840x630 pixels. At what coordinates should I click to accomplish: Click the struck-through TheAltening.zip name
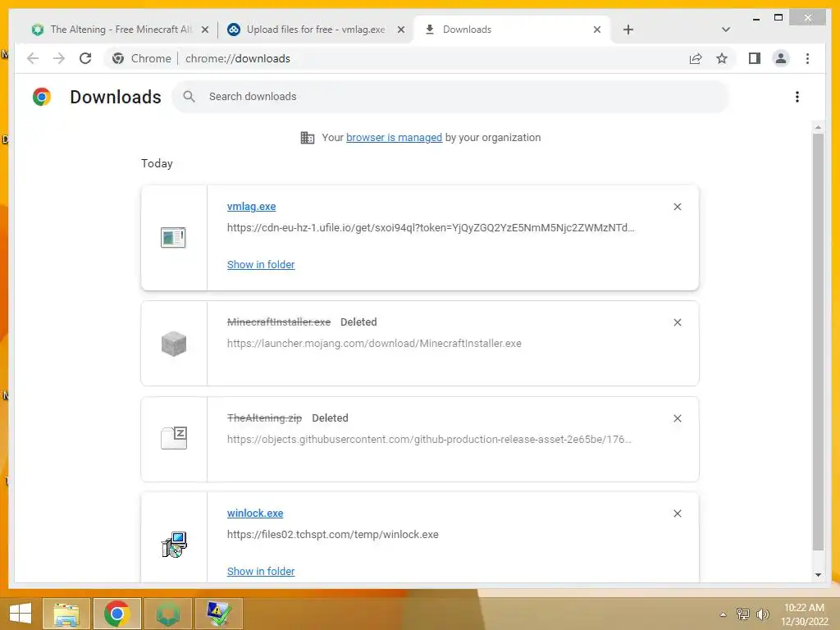pos(264,418)
